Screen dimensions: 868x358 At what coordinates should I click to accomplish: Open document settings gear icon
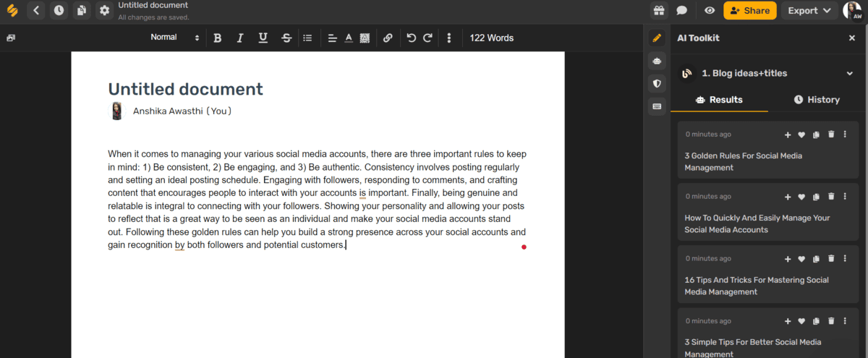coord(104,11)
